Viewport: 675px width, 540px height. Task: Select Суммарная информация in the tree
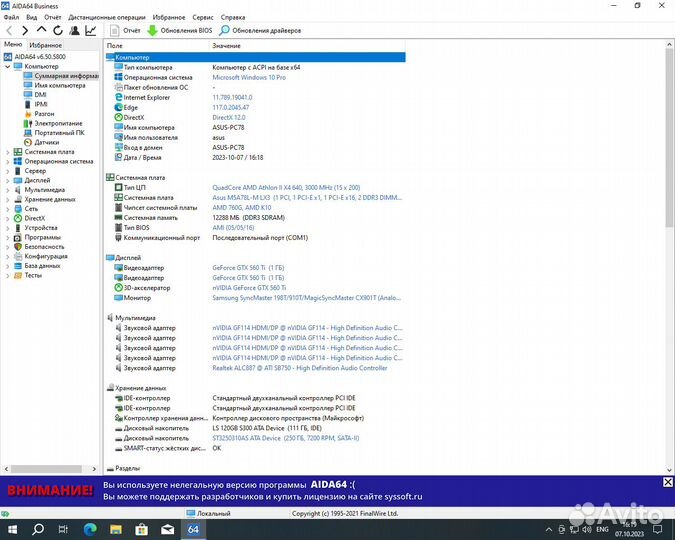click(x=62, y=76)
